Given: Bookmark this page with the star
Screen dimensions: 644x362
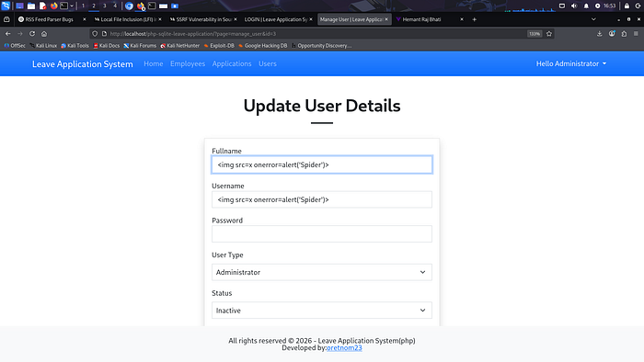Looking at the screenshot, I should 549,34.
